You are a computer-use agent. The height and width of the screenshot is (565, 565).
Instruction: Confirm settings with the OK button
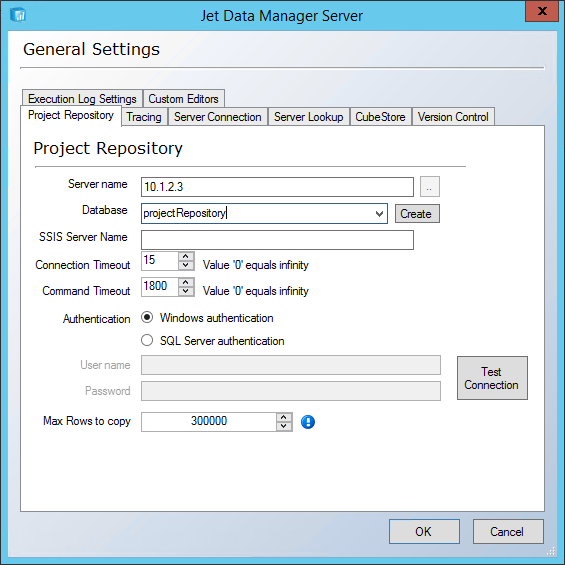pos(424,531)
